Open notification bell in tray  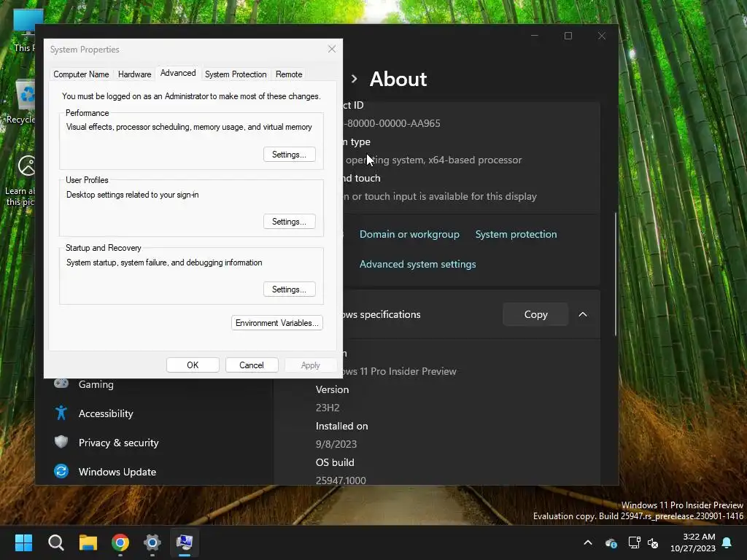[x=727, y=542]
